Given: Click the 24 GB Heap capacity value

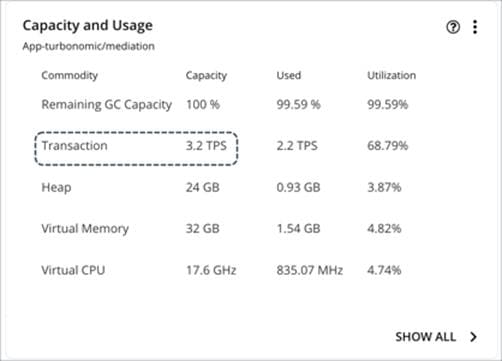Looking at the screenshot, I should [x=203, y=187].
